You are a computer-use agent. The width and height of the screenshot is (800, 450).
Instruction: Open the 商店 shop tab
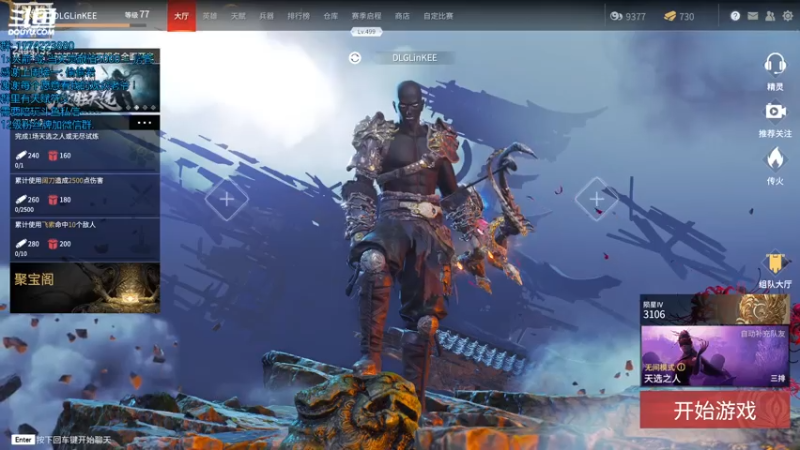[x=402, y=16]
